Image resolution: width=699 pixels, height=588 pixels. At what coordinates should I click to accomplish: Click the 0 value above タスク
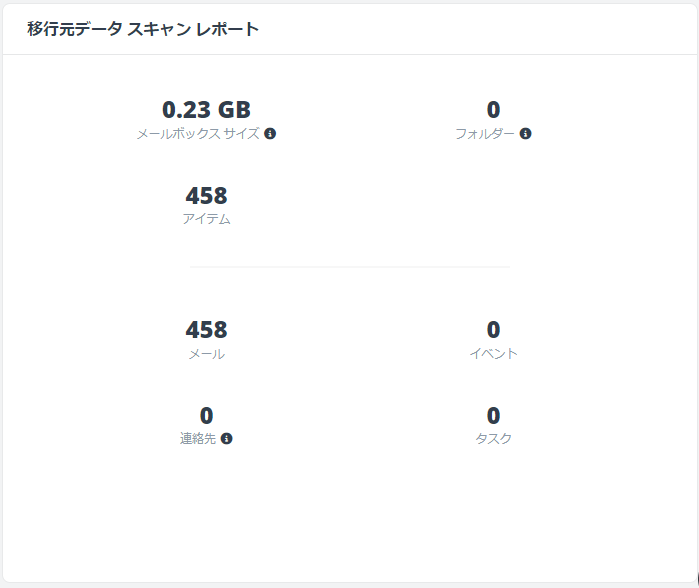click(x=493, y=415)
